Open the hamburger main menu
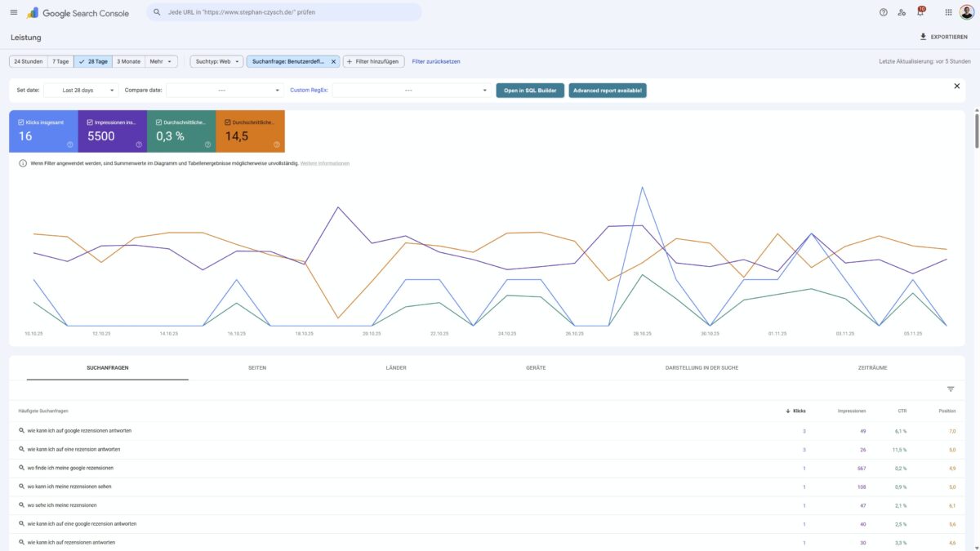980x551 pixels. coord(13,12)
